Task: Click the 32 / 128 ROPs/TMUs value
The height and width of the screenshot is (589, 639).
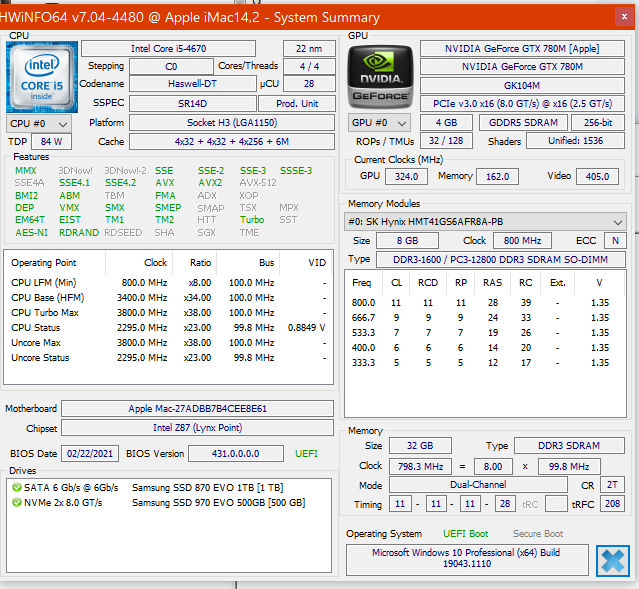Action: pos(446,141)
